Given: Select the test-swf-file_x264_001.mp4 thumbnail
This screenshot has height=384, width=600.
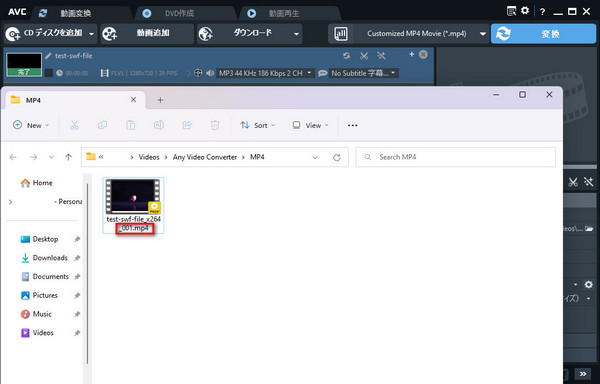Looking at the screenshot, I should 134,205.
